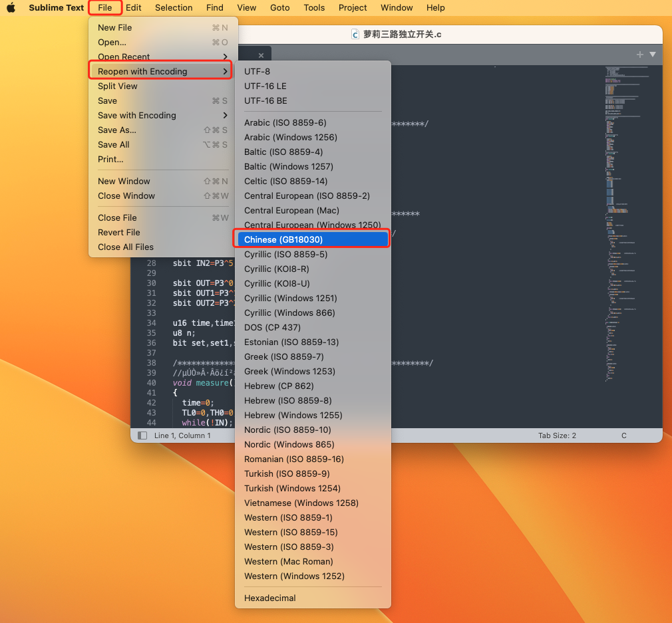Viewport: 672px width, 623px height.
Task: Select Hebrew (ISO 8859-8) encoding
Action: 313,401
